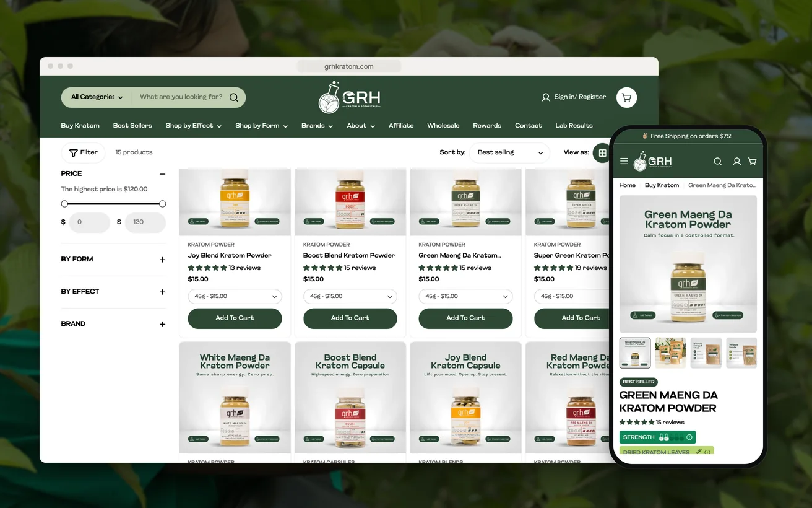Expand the BY FORM filter section
This screenshot has height=508, width=812.
pos(162,260)
